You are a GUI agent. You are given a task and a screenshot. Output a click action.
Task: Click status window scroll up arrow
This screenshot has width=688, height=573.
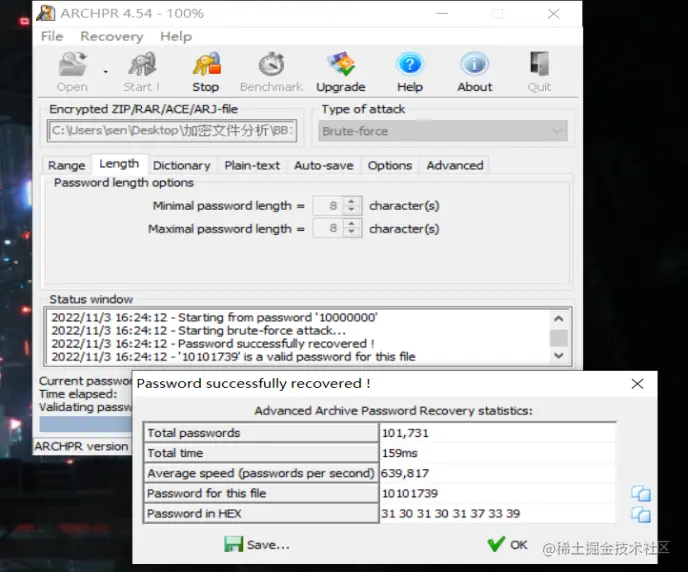(559, 319)
